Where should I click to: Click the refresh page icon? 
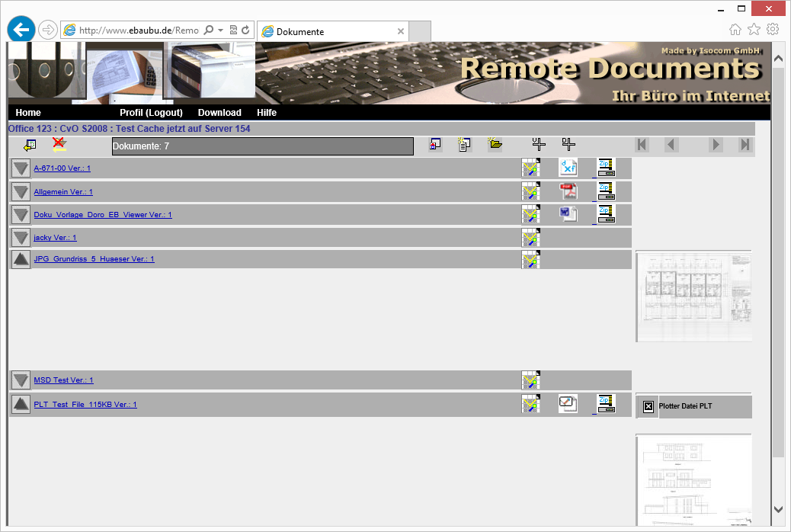[245, 30]
